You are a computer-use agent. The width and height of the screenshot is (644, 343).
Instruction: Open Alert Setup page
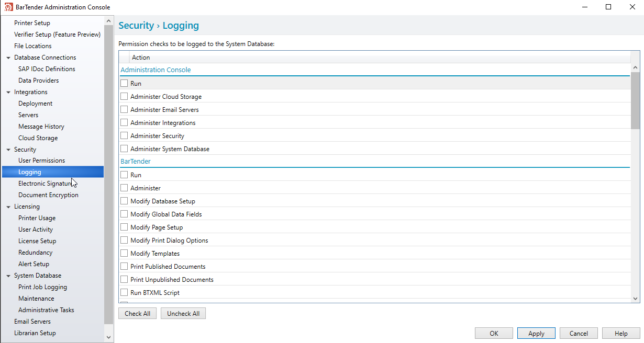(34, 264)
